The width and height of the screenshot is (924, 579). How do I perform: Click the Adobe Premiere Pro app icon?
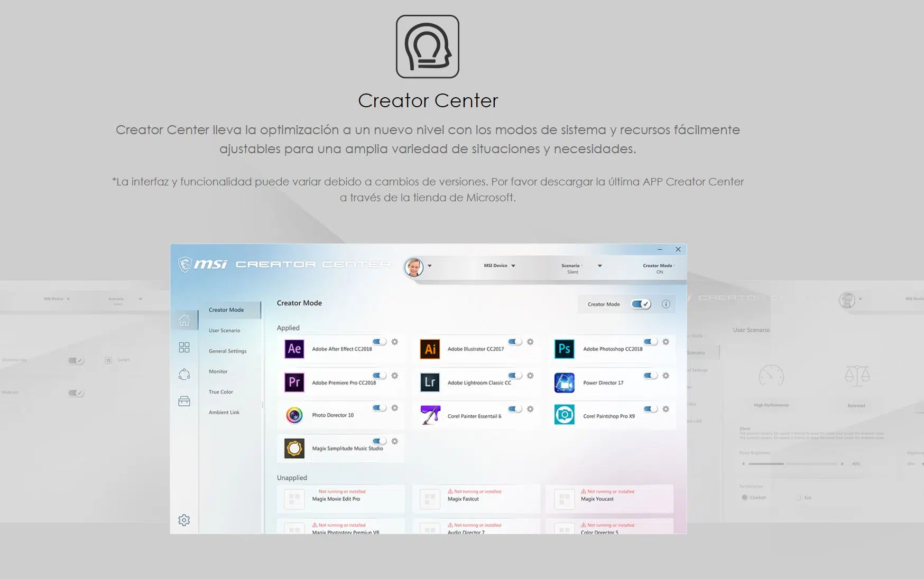(294, 382)
